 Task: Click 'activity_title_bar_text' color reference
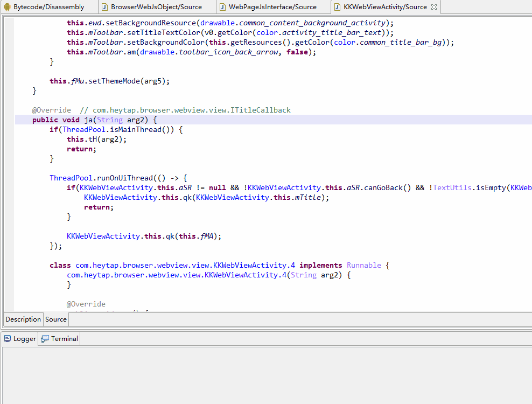[x=332, y=33]
